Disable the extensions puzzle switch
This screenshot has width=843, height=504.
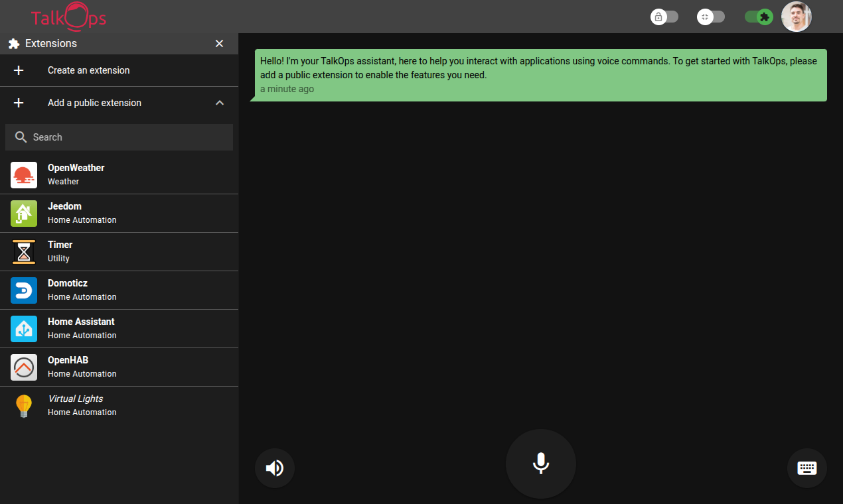[x=759, y=17]
